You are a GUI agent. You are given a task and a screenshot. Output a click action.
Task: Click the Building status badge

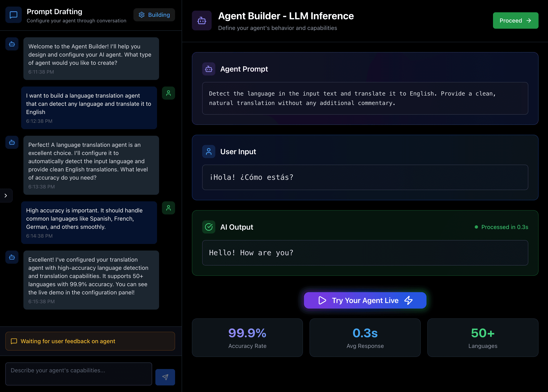(154, 15)
